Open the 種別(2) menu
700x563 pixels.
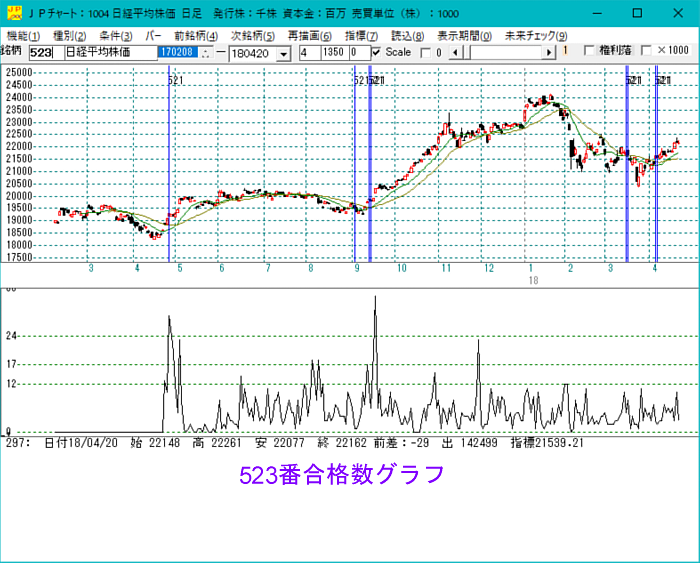pos(69,36)
